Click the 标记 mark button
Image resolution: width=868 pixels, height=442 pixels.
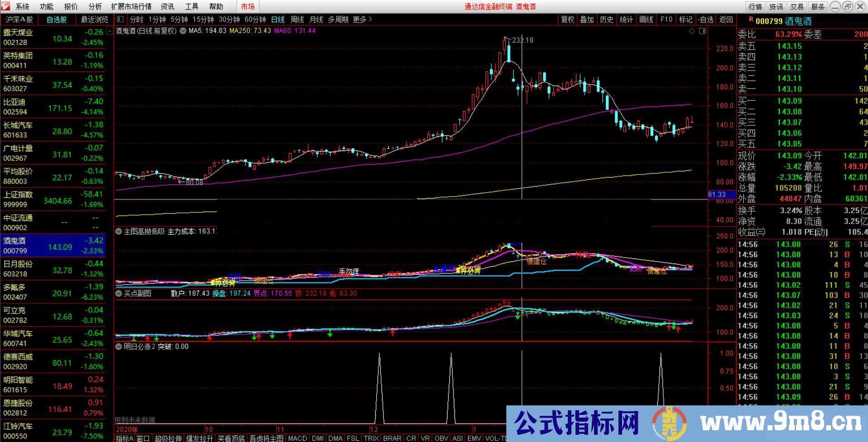pyautogui.click(x=685, y=19)
